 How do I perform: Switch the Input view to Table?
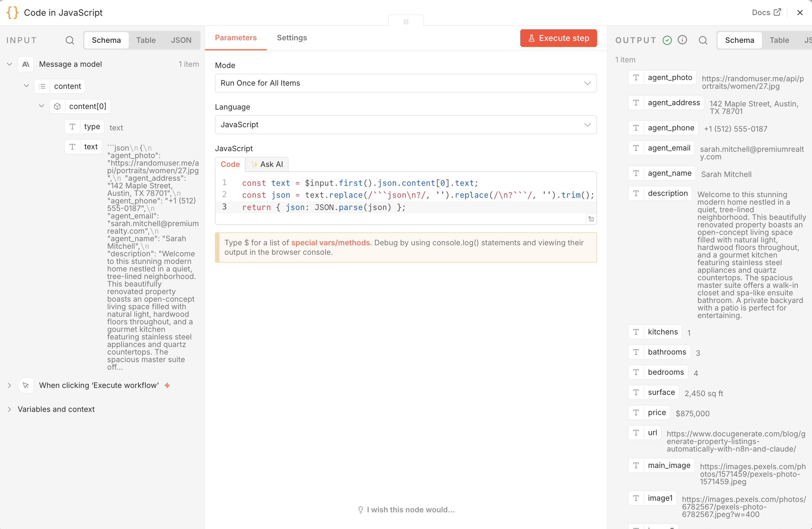click(x=146, y=40)
